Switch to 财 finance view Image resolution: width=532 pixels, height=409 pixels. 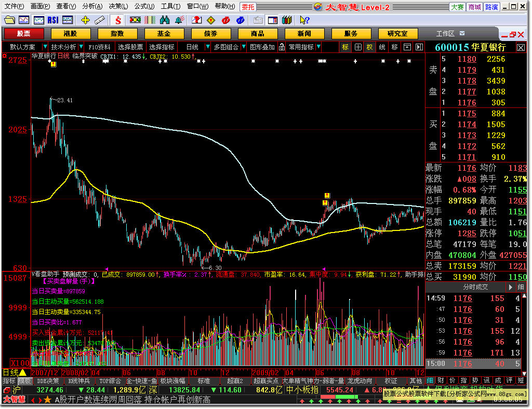[x=441, y=380]
